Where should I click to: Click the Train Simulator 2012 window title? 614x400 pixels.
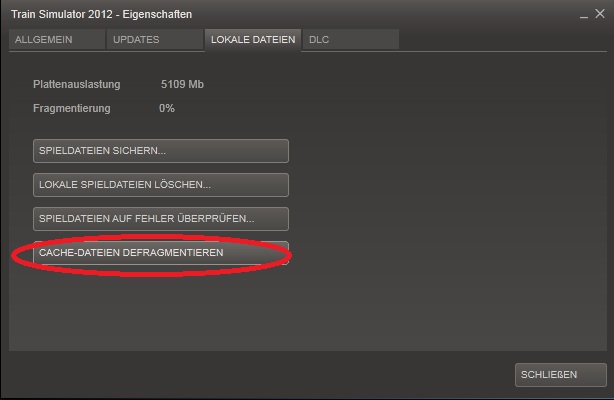(101, 14)
